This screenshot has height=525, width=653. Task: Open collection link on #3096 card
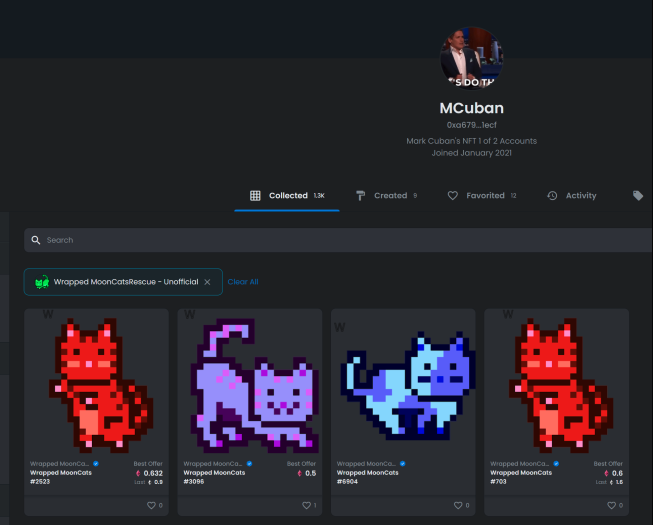(x=213, y=464)
